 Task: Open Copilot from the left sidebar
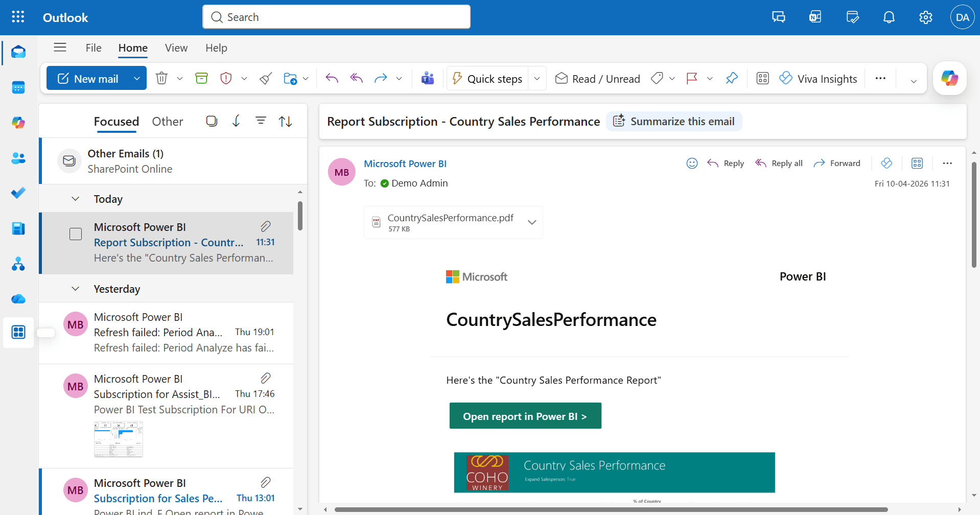tap(18, 123)
